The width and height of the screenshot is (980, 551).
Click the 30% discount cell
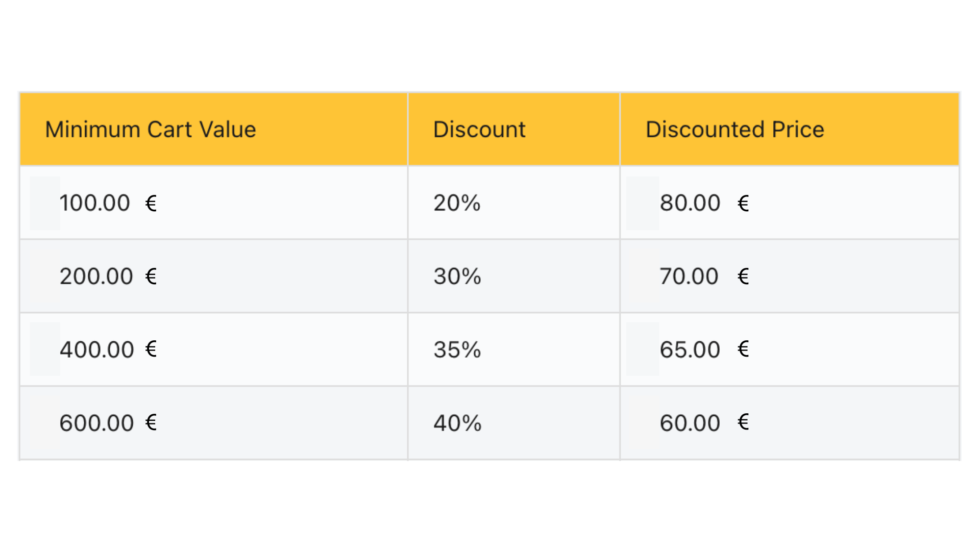click(513, 276)
